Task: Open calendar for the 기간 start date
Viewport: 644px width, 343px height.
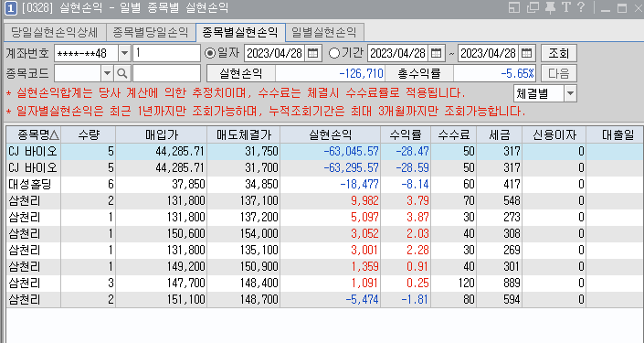Action: point(436,53)
